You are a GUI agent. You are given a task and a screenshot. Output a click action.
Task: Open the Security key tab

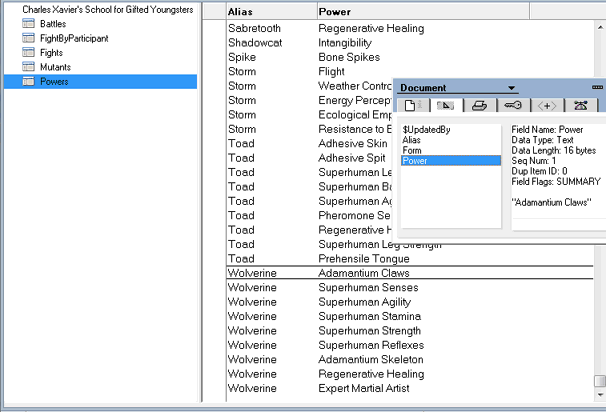[513, 105]
